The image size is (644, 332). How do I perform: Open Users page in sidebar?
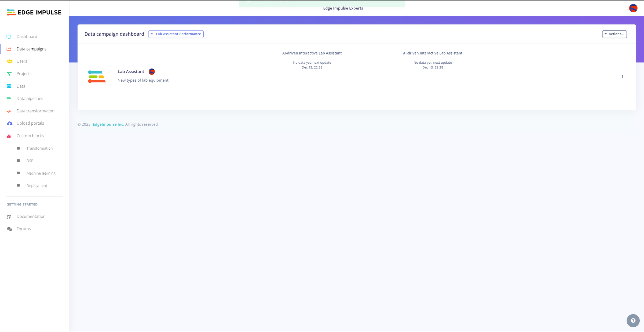pyautogui.click(x=22, y=61)
